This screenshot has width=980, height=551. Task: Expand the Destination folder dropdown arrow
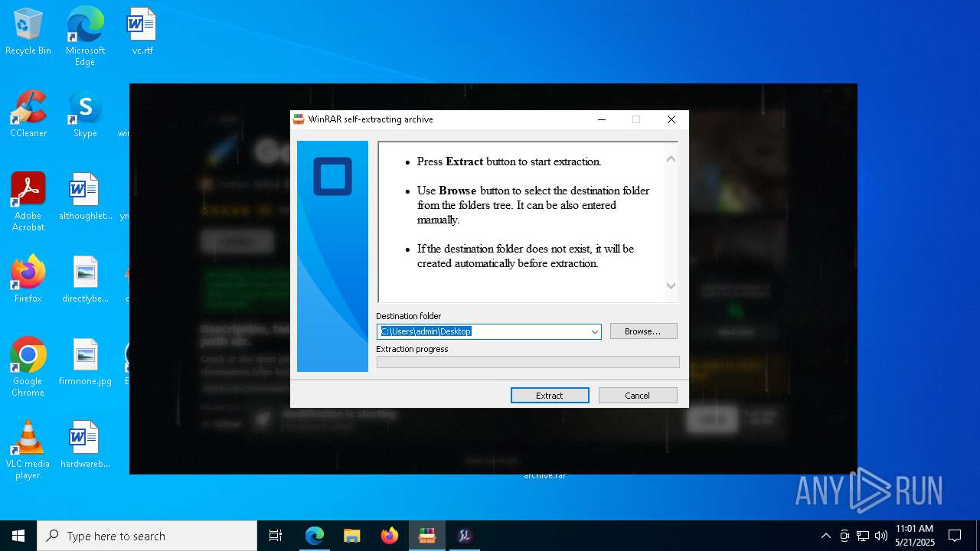click(594, 331)
